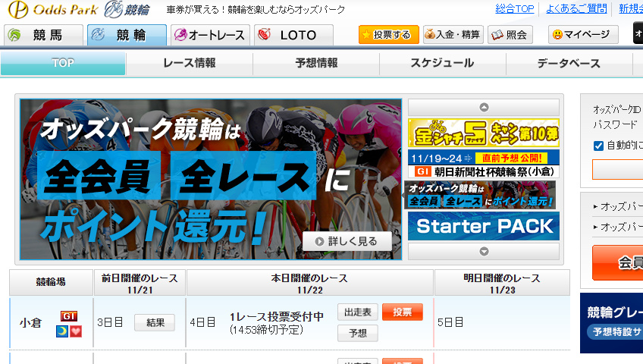
Task: Open マイページ with smiley icon
Action: point(582,35)
